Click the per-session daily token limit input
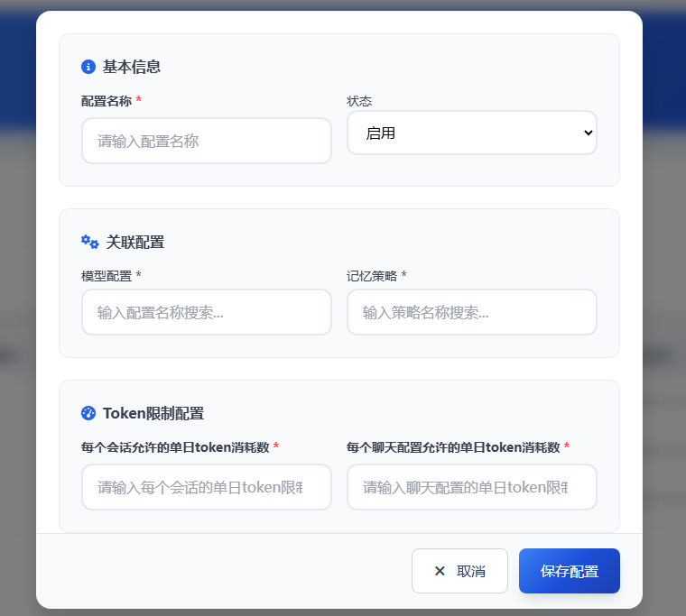Image resolution: width=686 pixels, height=616 pixels. click(207, 487)
